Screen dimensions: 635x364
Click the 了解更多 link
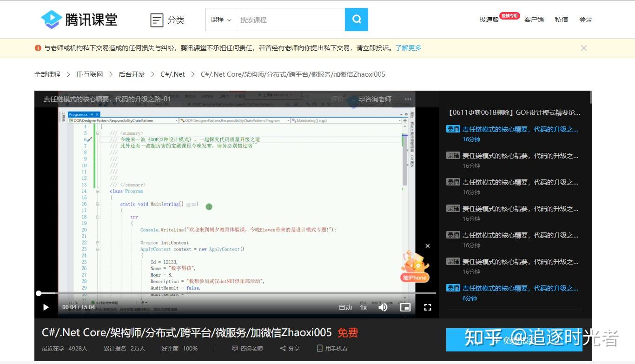[408, 48]
